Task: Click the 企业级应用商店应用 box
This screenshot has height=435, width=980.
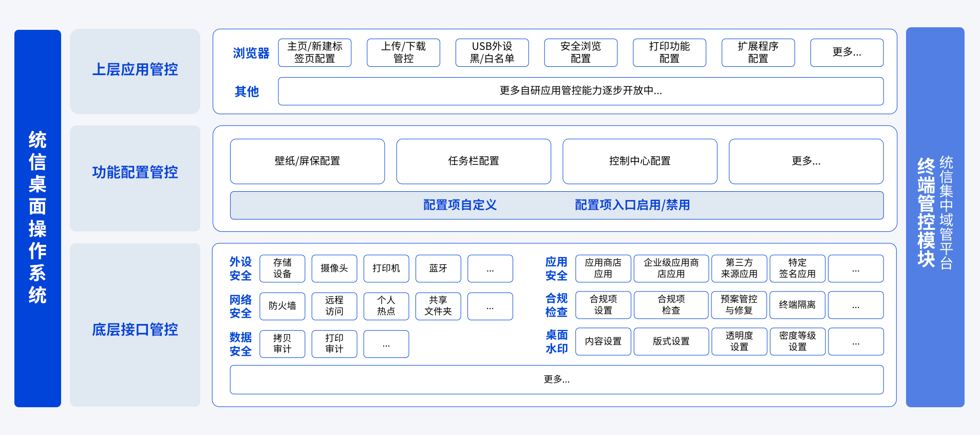Action: click(671, 268)
